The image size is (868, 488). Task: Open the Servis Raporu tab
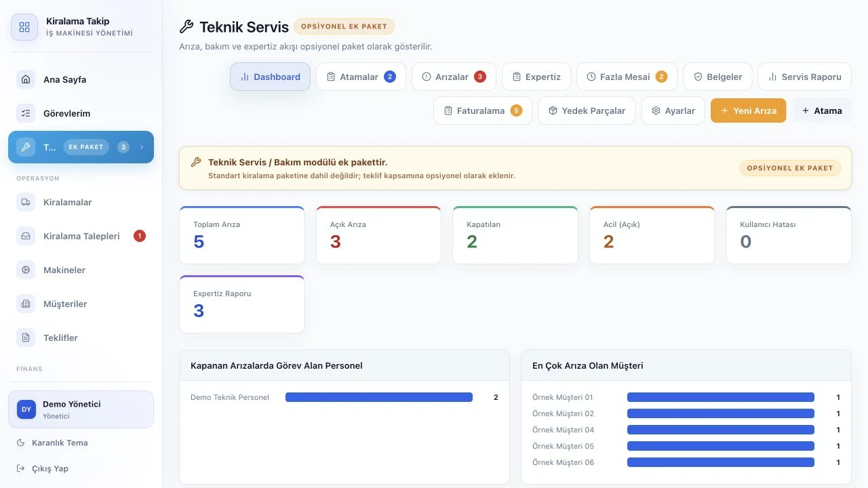click(x=805, y=77)
